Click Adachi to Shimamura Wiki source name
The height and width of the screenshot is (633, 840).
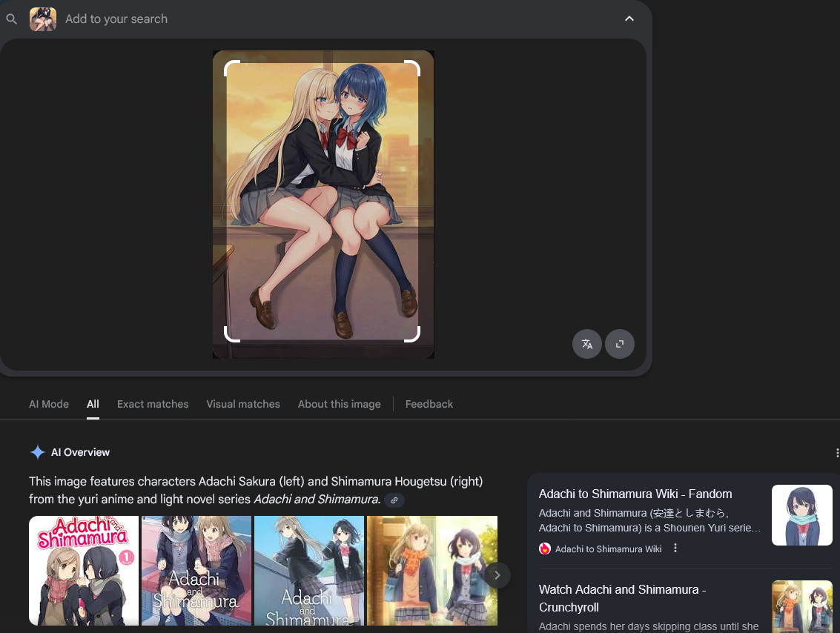click(608, 549)
